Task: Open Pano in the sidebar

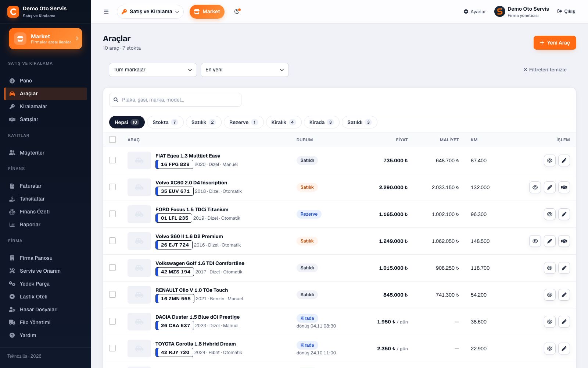Action: 46,81
